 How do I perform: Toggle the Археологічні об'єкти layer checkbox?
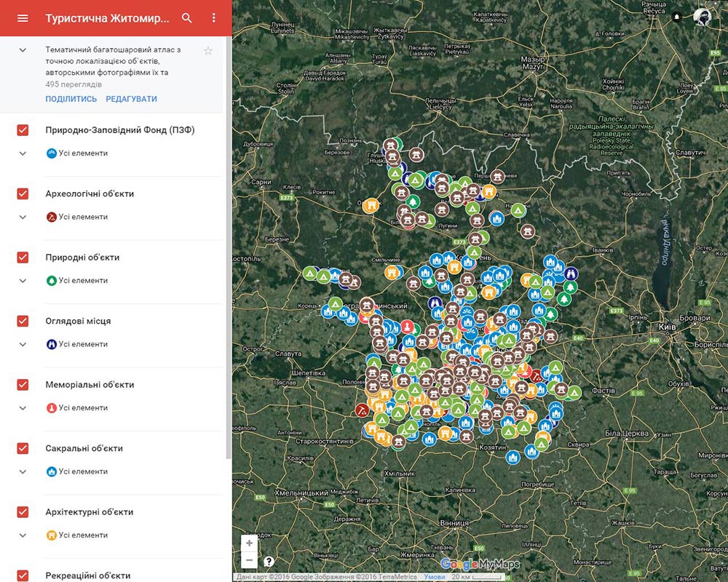click(23, 194)
